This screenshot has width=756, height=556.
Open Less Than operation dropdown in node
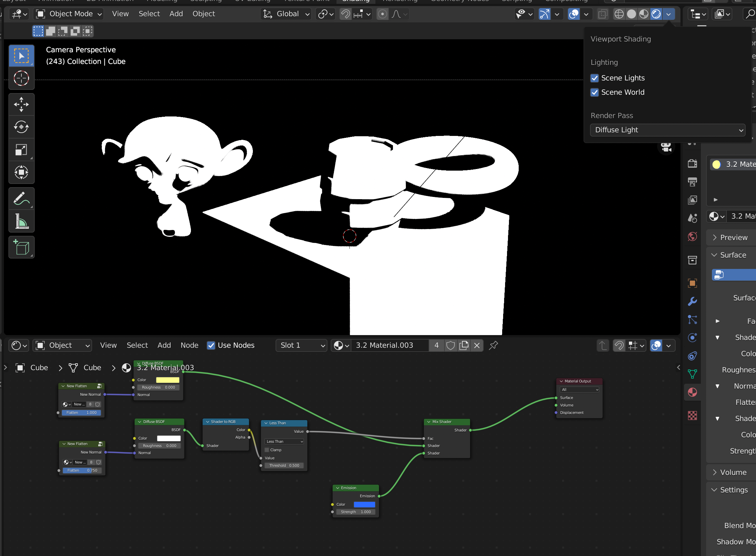point(285,441)
